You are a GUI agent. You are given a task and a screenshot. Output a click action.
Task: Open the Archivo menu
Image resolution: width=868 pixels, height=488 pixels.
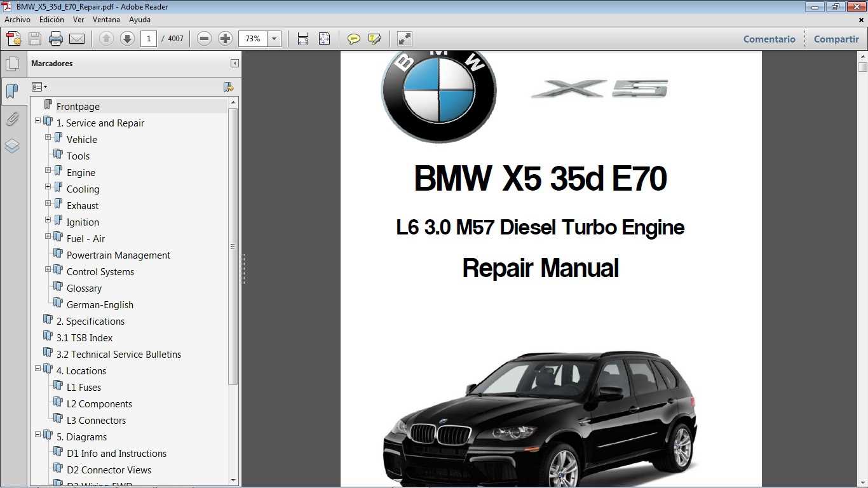click(17, 20)
